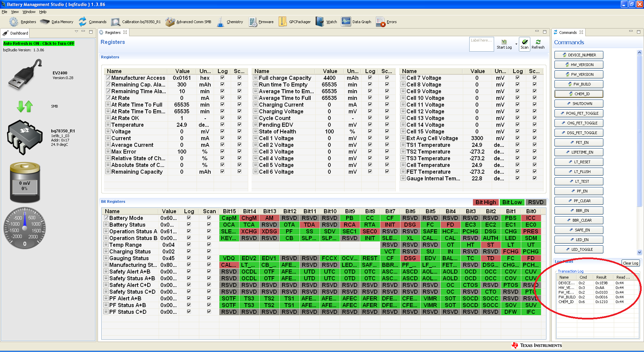Click XCHG bit in Operation Status A

coord(249,231)
